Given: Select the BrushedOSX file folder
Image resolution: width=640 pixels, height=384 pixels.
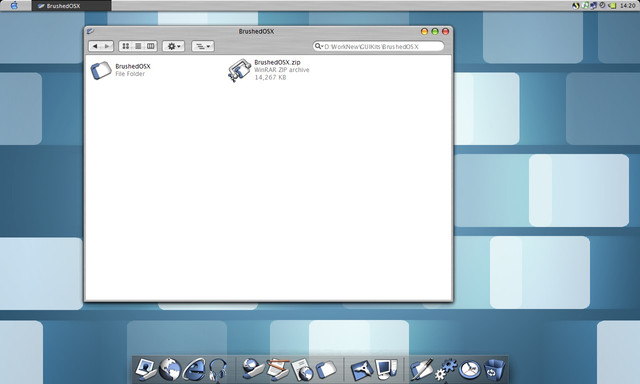Looking at the screenshot, I should [121, 70].
